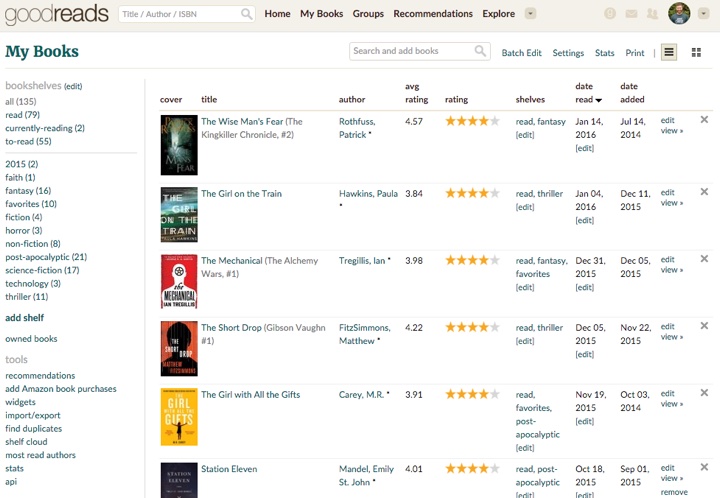Open the post-apocalyptic shelf

point(46,257)
